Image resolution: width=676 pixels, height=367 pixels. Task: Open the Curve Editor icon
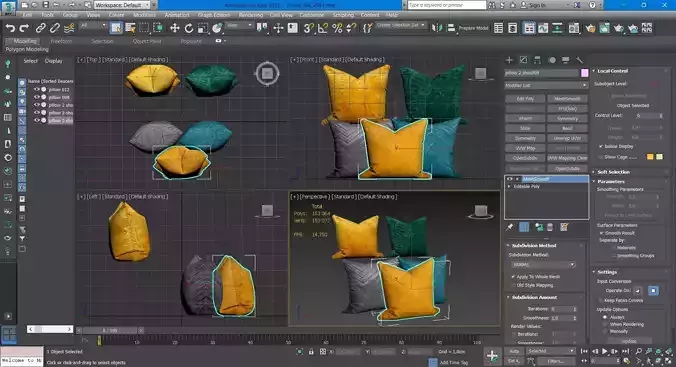click(543, 28)
